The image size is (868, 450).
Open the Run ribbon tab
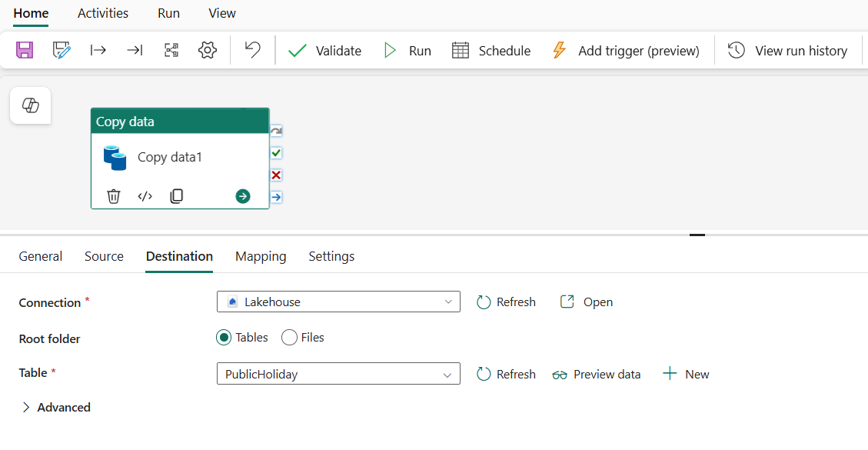click(x=168, y=13)
